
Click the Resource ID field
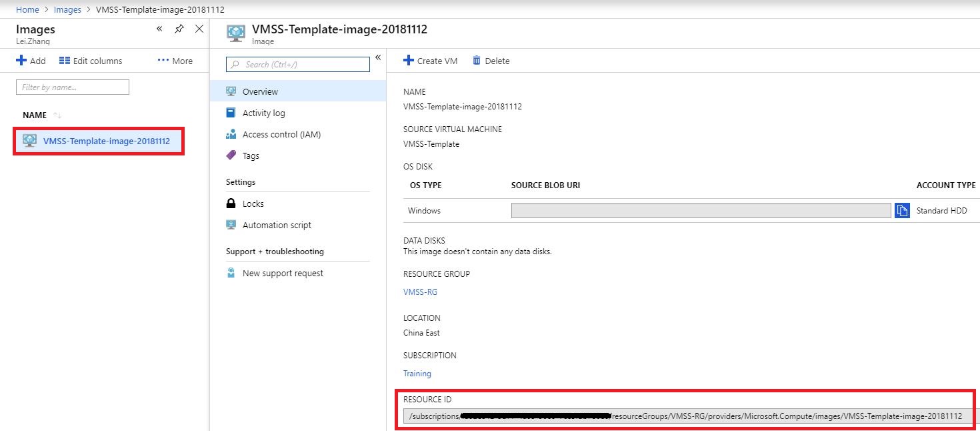(x=687, y=416)
